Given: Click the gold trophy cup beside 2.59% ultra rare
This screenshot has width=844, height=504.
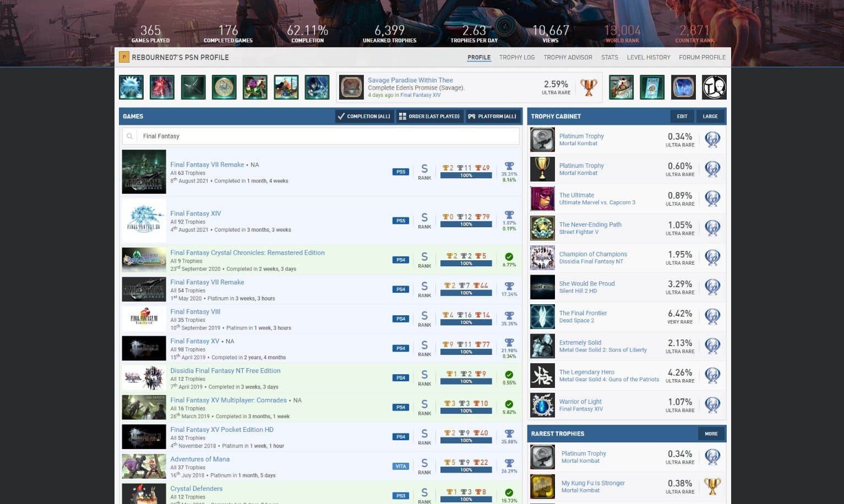Looking at the screenshot, I should tap(589, 87).
